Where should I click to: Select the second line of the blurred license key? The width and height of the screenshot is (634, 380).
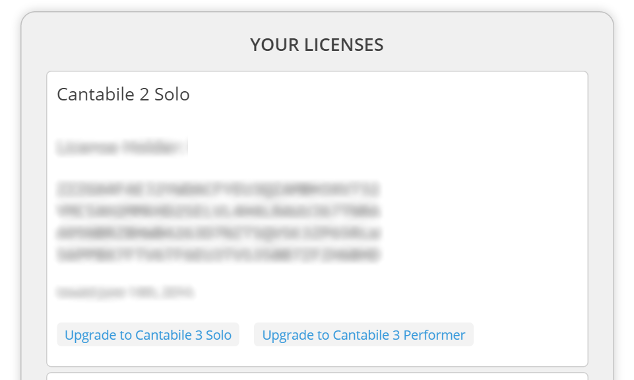(x=218, y=211)
